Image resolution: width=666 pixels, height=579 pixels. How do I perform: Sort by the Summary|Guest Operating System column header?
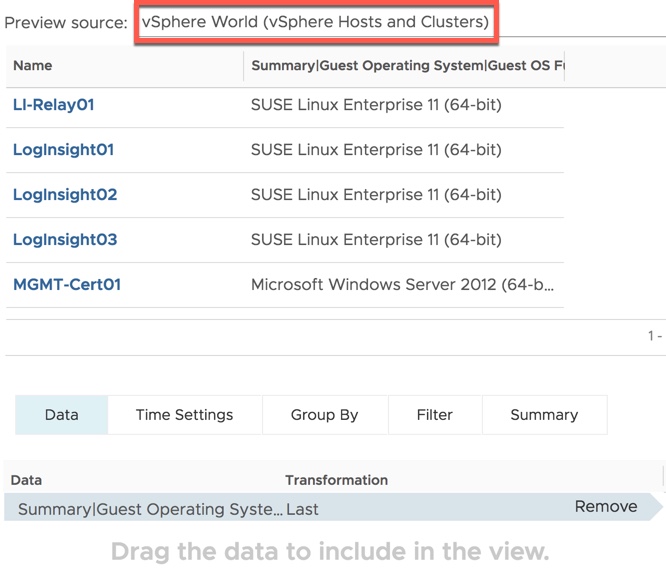point(404,65)
